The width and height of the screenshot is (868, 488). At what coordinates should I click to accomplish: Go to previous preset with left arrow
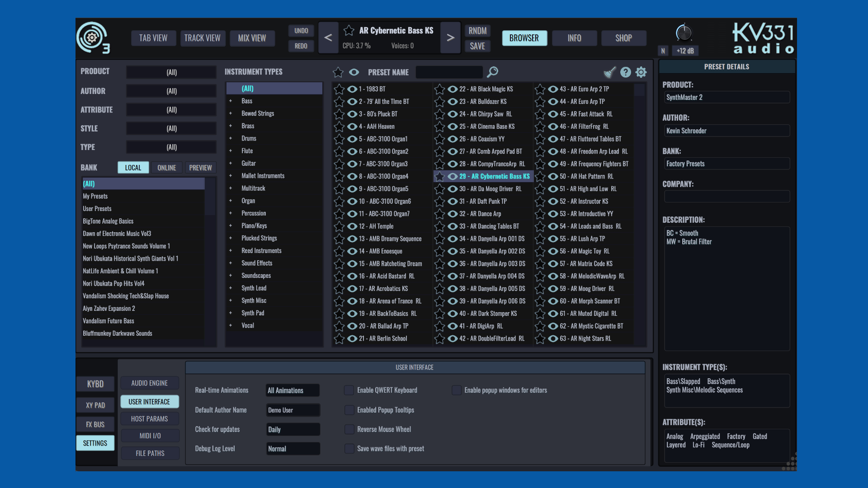328,38
